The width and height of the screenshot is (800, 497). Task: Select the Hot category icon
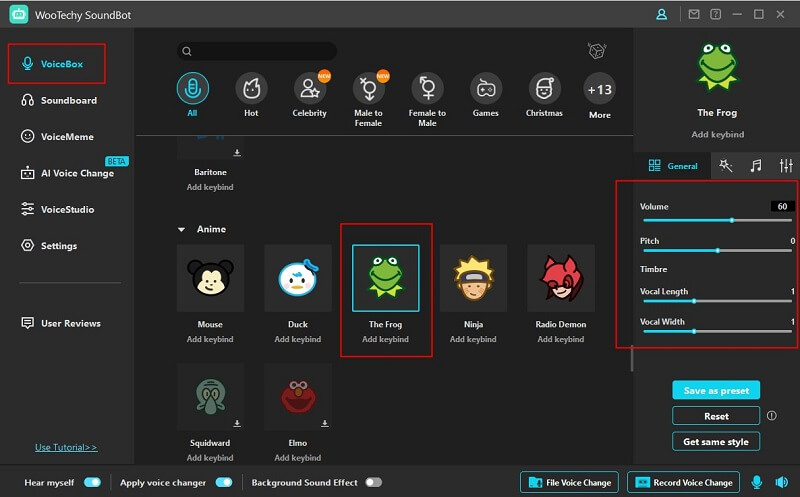point(251,89)
